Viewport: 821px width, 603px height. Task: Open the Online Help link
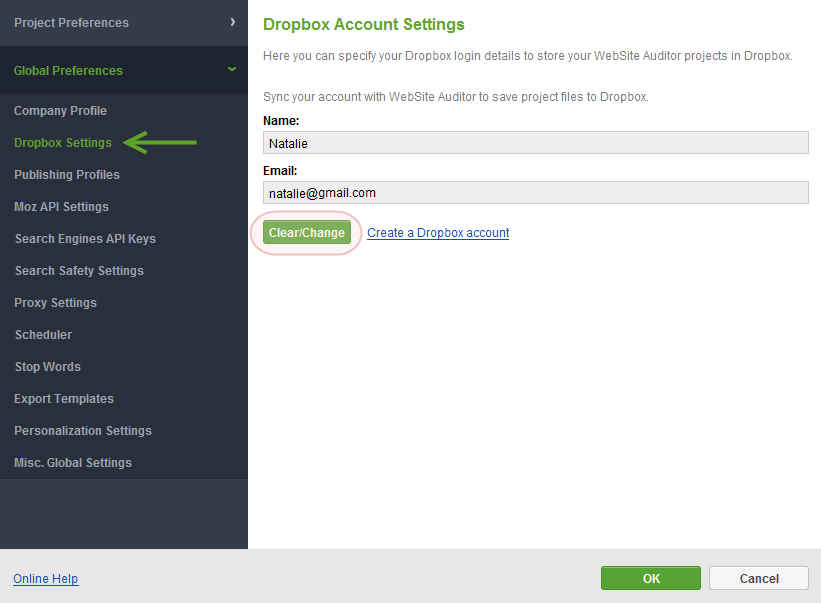pos(46,578)
